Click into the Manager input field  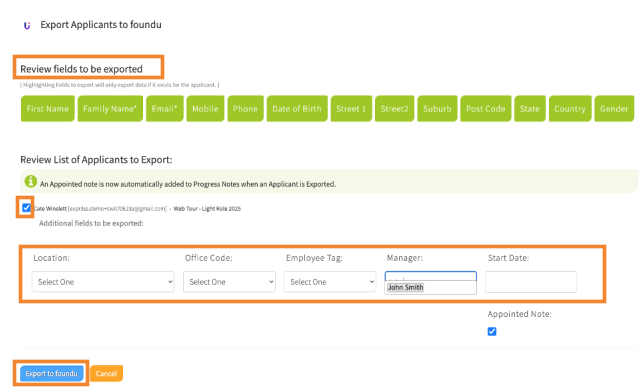click(x=431, y=276)
